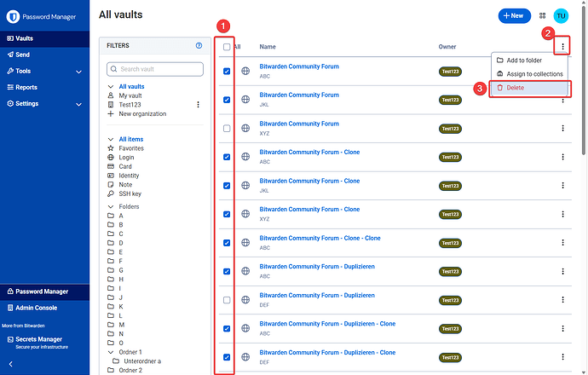Open the product switcher grid icon
Screen dimensions: 588x375
[x=542, y=15]
